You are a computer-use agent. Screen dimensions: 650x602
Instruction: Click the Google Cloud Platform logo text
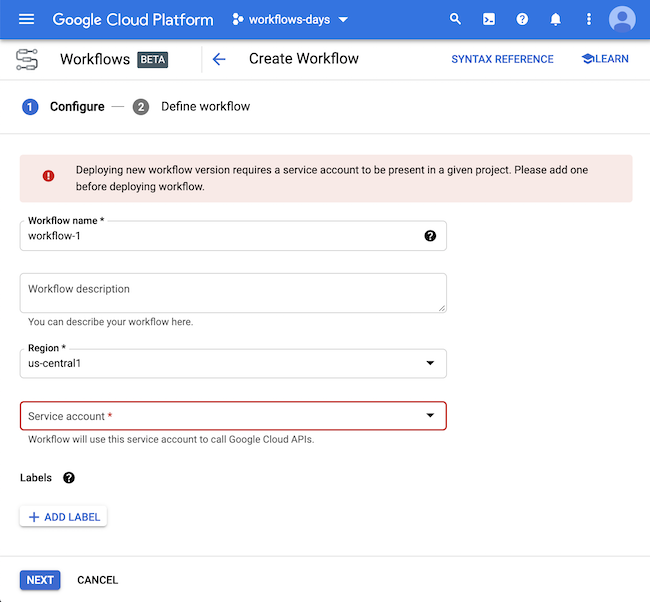tap(133, 19)
